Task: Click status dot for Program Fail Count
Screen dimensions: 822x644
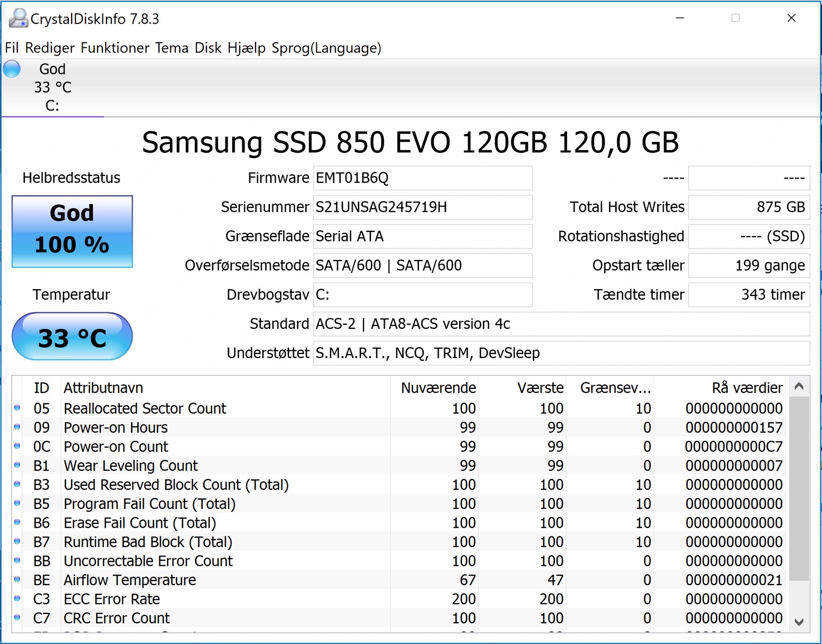Action: tap(17, 503)
